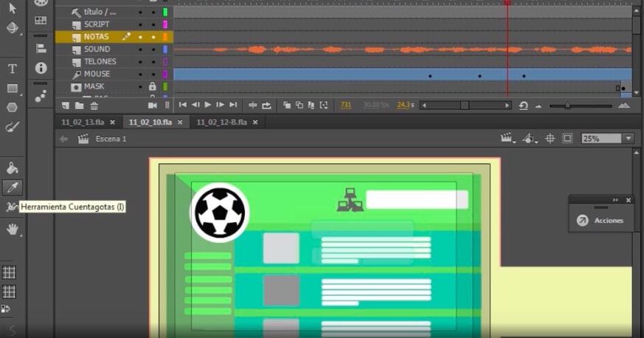Add camera with the camera icon
Image resolution: width=644 pixels, height=338 pixels.
[x=153, y=106]
